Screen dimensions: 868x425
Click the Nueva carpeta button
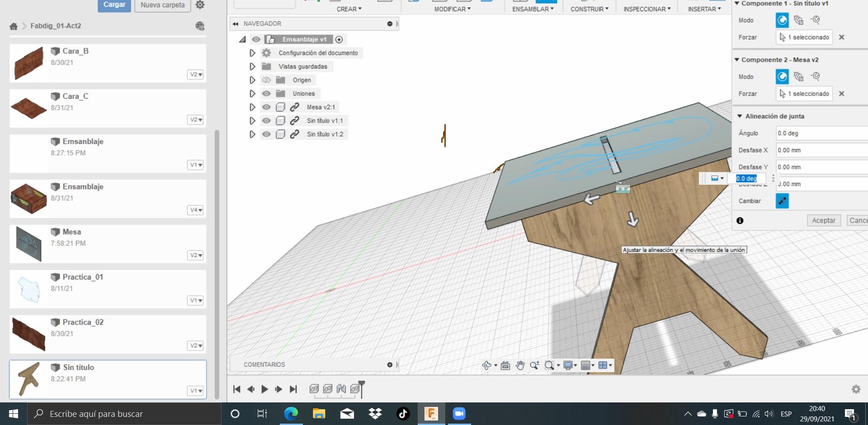[x=162, y=5]
